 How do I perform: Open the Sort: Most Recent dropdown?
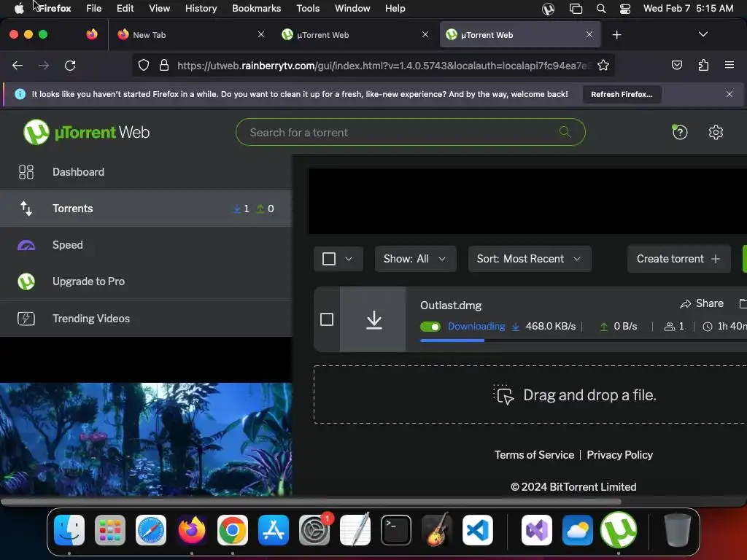tap(530, 259)
